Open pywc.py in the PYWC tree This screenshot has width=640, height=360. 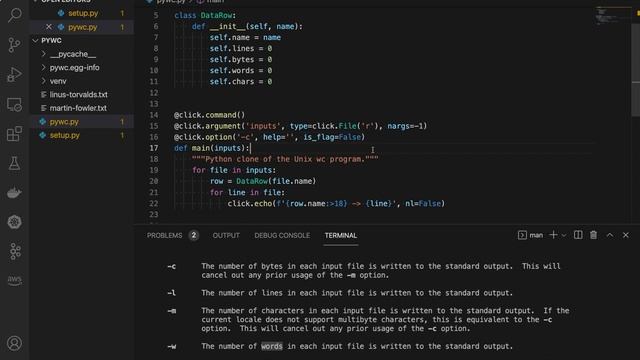[x=64, y=122]
